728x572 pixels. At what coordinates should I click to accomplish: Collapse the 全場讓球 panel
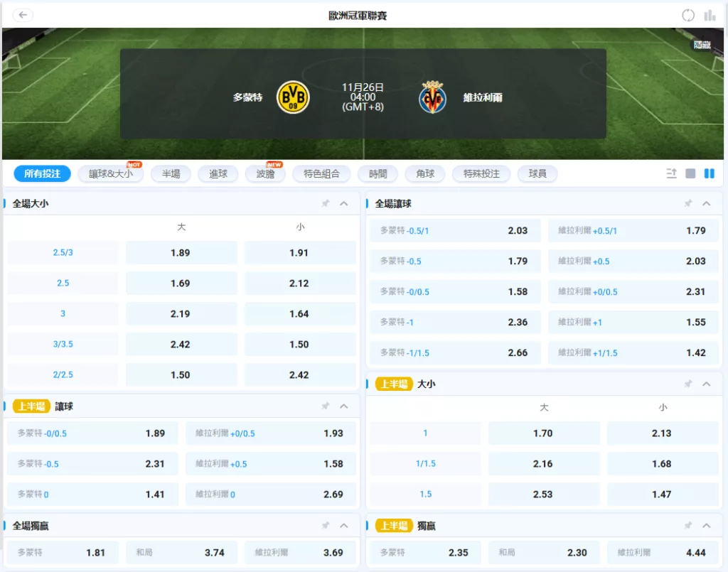706,203
